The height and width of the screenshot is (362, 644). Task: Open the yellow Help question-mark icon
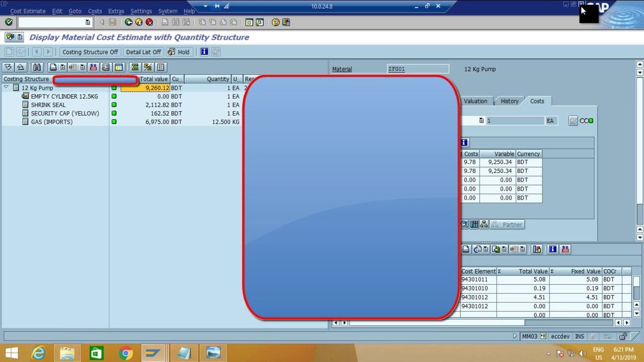point(276,22)
